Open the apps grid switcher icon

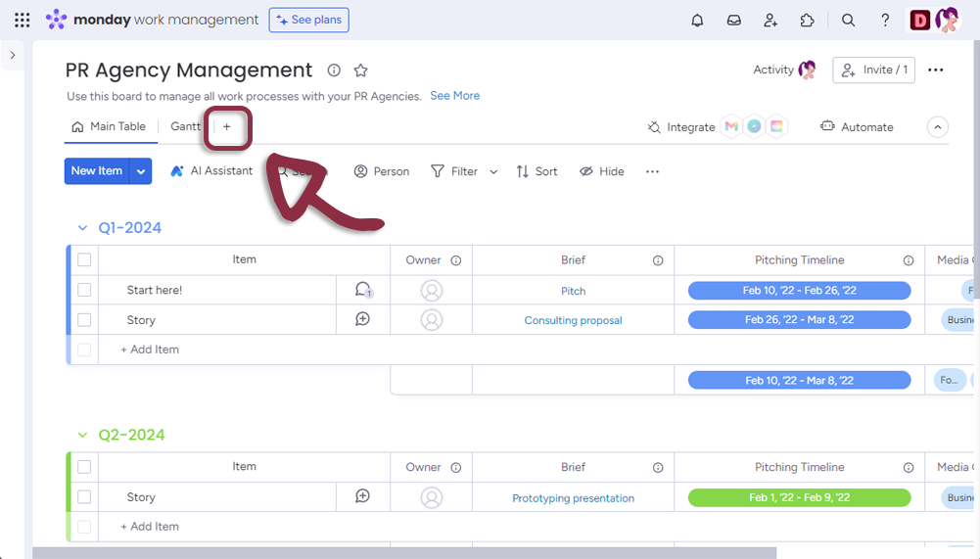click(x=22, y=21)
